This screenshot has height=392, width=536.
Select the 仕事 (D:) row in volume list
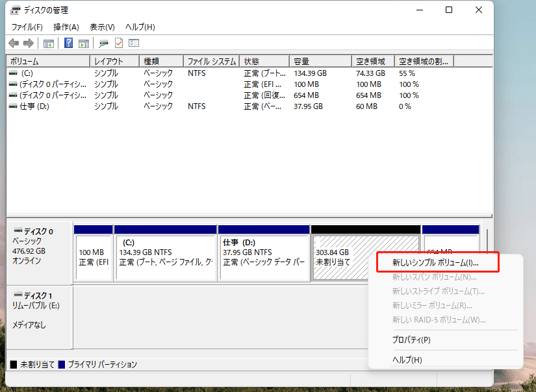coord(34,106)
